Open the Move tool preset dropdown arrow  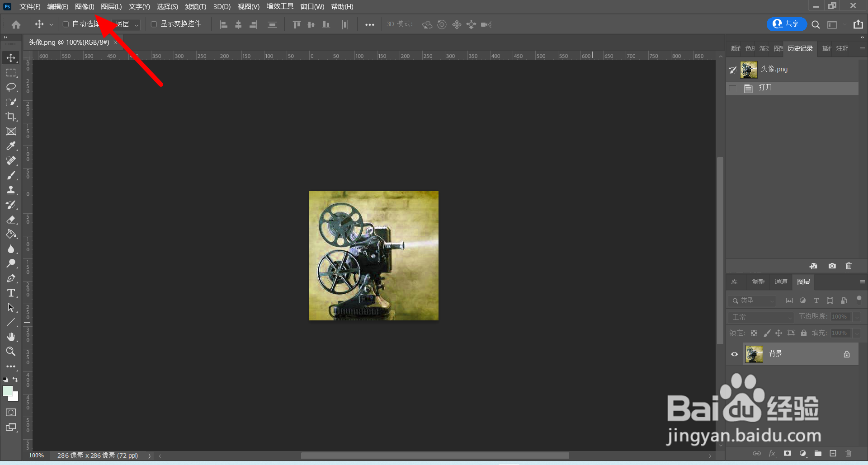(x=51, y=24)
